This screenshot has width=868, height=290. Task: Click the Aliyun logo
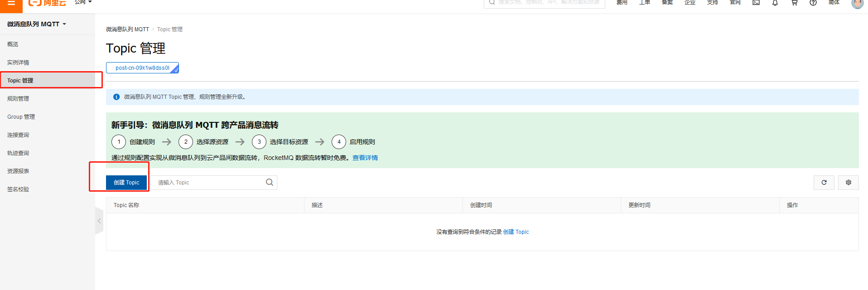pos(47,3)
